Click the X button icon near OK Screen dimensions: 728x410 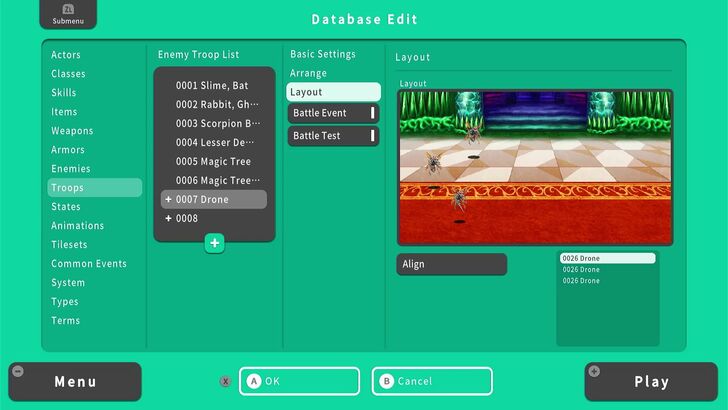click(226, 381)
